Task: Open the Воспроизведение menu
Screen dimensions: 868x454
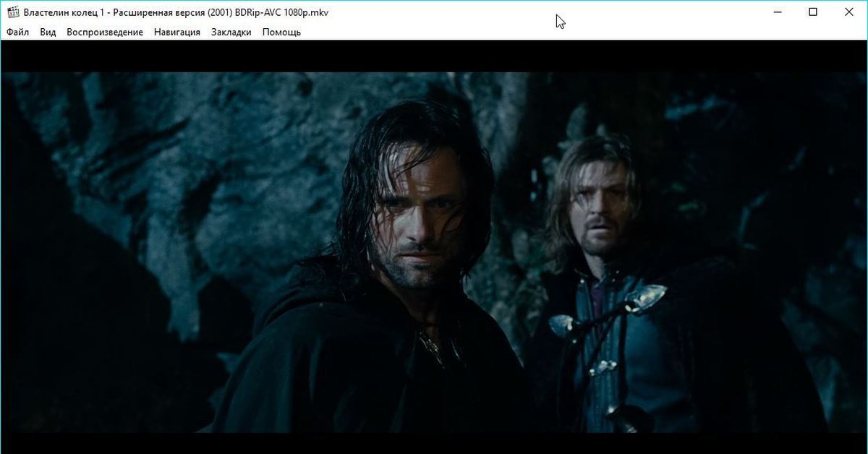Action: (x=105, y=32)
